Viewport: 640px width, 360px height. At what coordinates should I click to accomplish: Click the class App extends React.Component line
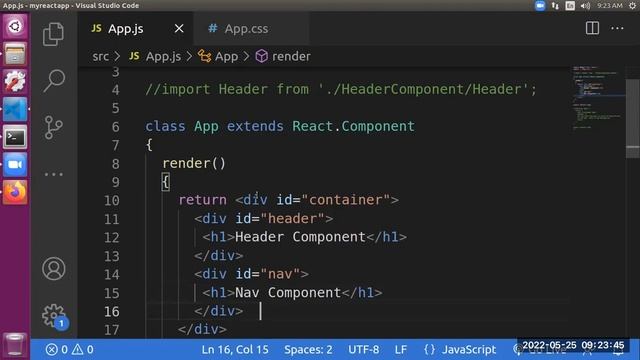point(280,126)
